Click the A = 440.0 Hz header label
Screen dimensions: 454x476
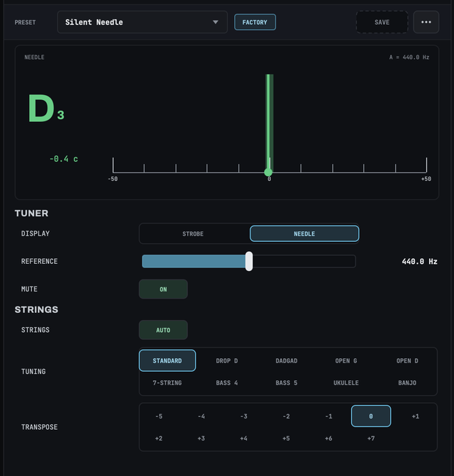coord(409,57)
